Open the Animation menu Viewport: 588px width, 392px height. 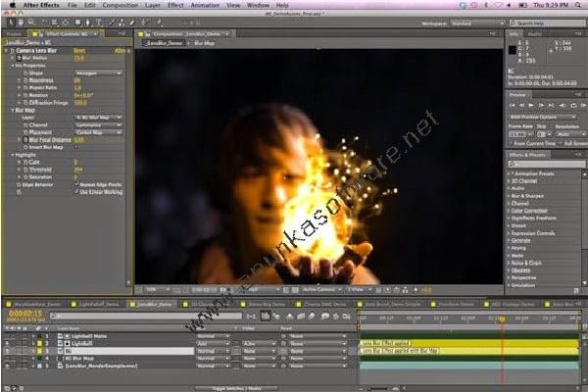205,5
